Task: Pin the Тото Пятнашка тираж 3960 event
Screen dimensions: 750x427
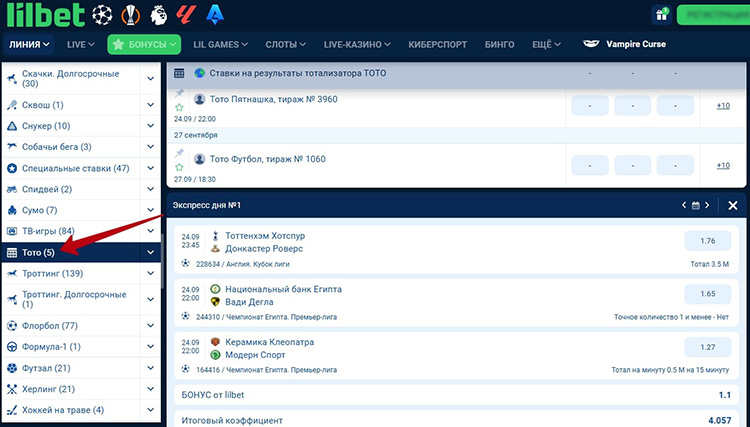Action: click(x=179, y=92)
